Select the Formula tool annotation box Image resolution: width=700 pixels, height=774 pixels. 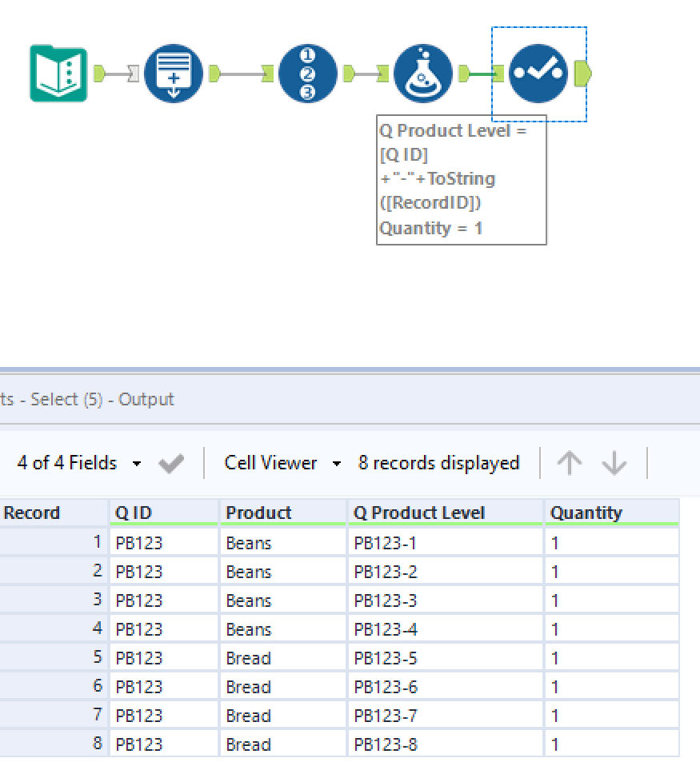461,179
